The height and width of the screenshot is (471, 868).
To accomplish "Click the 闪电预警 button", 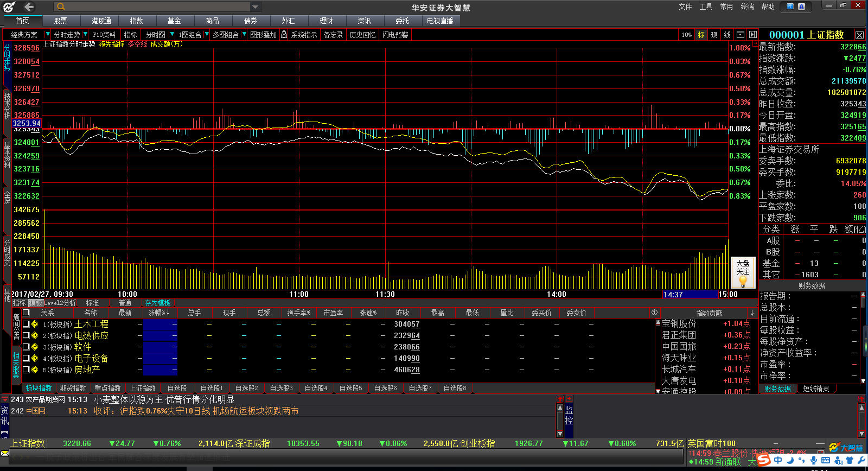I will [395, 35].
